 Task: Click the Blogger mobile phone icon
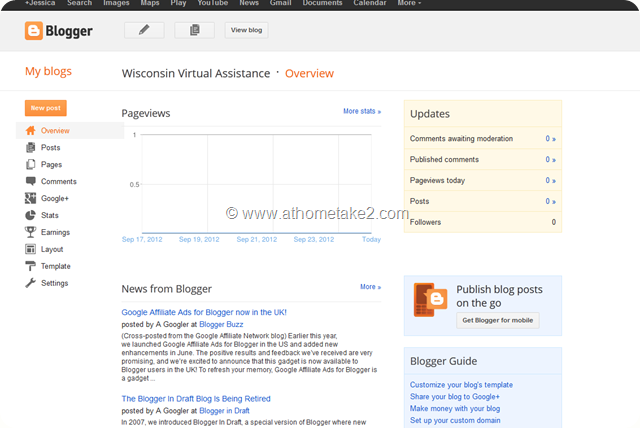click(x=430, y=300)
